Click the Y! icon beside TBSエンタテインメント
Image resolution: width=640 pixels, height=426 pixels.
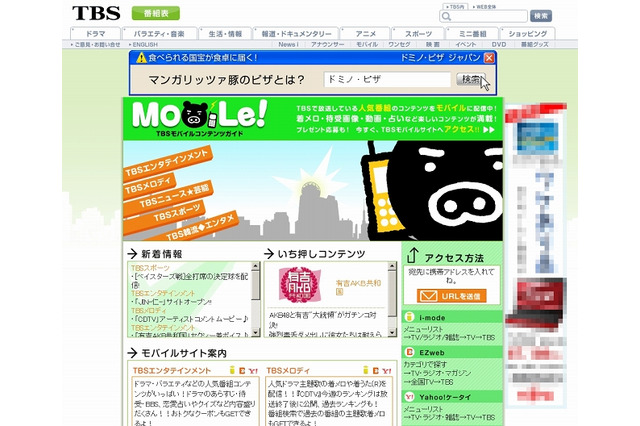pos(253,371)
